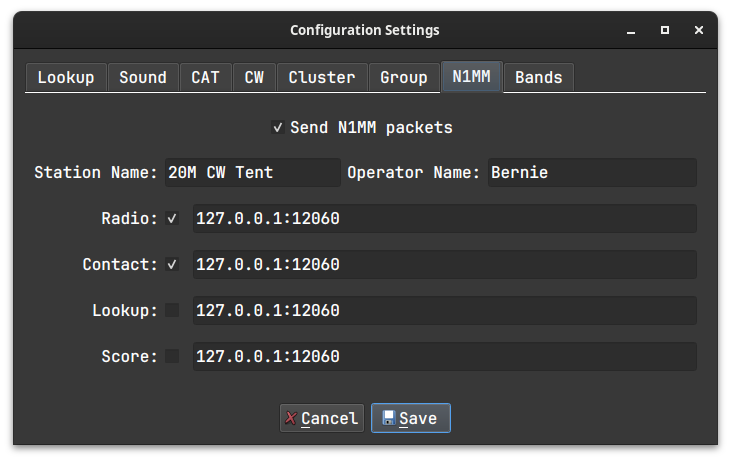Click the Station Name input field
The image size is (731, 461).
[253, 172]
